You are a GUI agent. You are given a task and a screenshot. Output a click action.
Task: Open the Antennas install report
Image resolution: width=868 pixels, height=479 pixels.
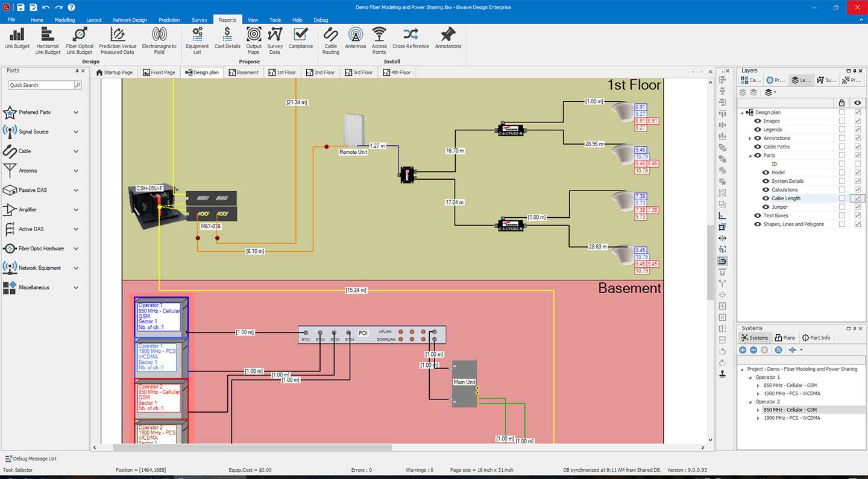(356, 39)
